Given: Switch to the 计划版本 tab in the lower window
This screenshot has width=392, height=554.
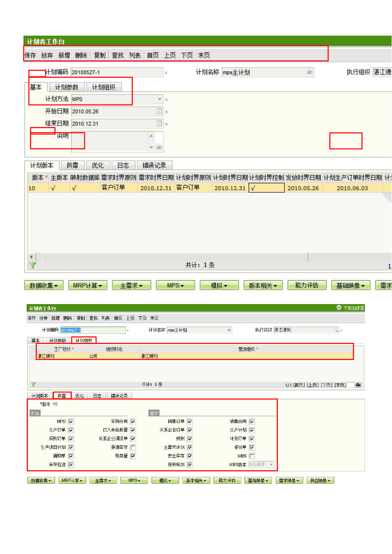Looking at the screenshot, I should tap(39, 396).
